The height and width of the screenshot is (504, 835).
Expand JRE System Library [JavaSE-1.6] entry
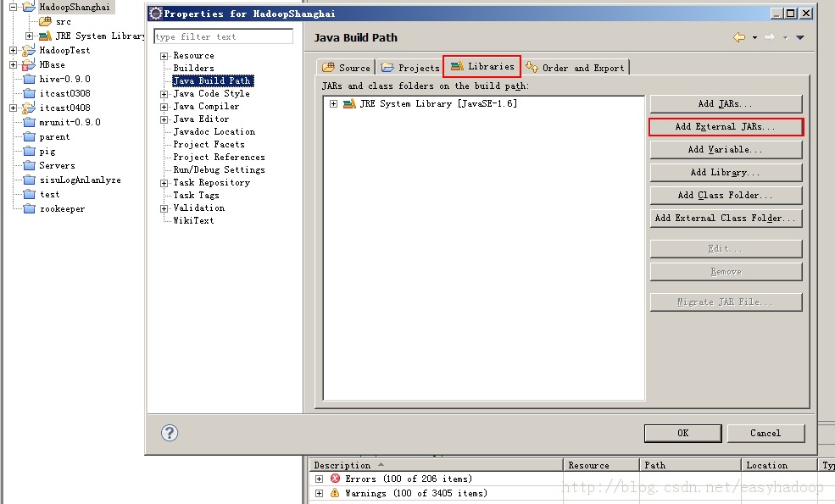tap(333, 104)
